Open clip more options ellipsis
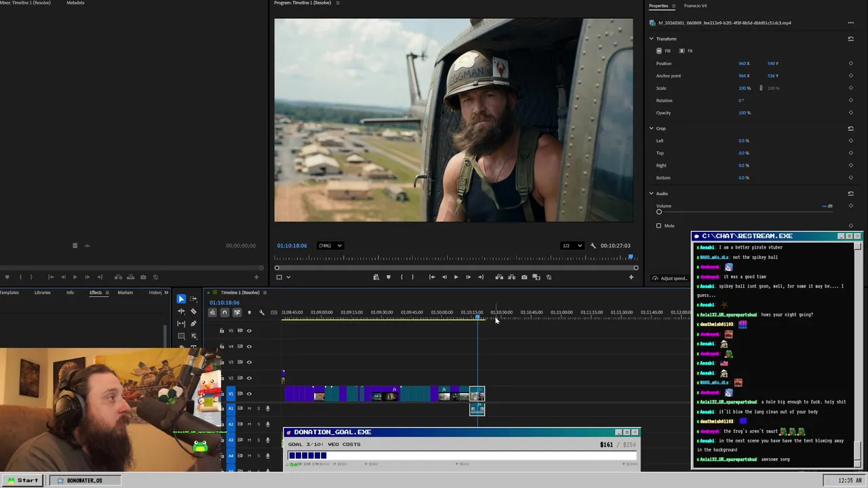 coord(850,23)
